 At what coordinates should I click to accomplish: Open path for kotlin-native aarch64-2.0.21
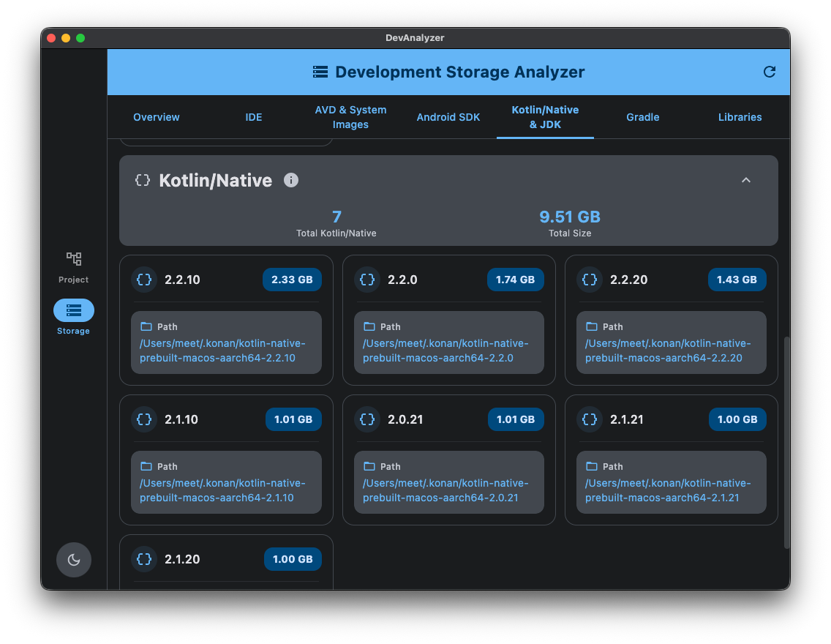pos(445,490)
